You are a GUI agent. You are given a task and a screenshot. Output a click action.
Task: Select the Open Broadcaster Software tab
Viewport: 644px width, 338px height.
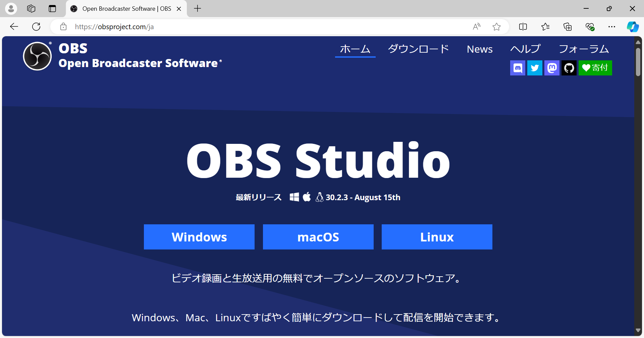(126, 9)
